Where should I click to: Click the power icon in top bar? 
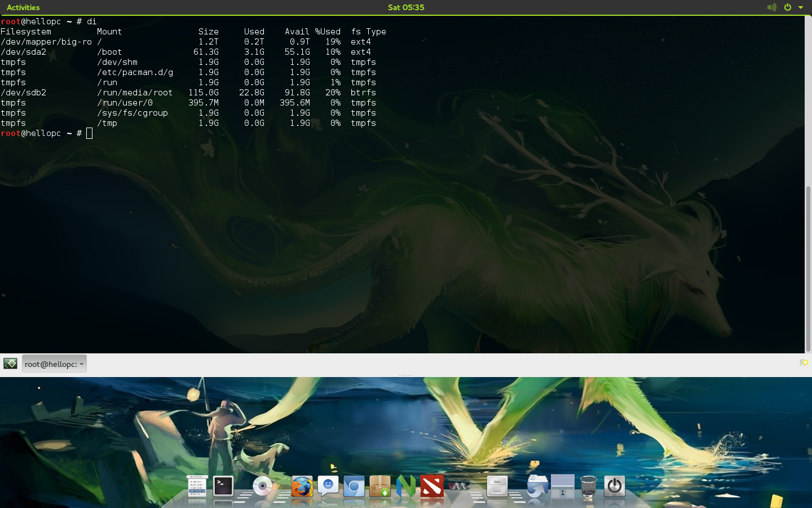pos(788,7)
